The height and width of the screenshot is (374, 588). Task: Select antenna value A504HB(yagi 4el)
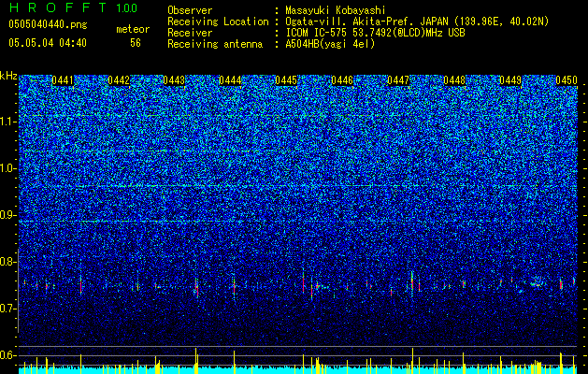point(330,44)
